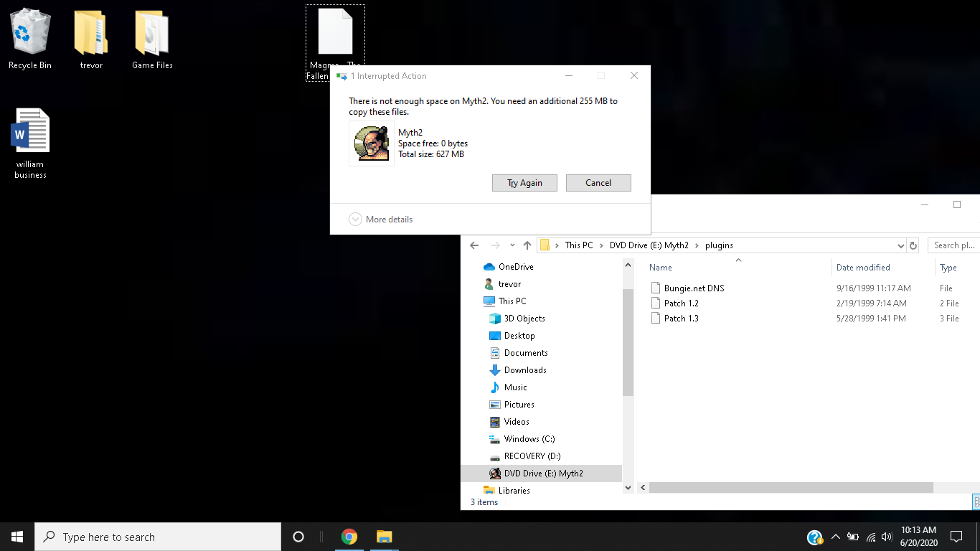The width and height of the screenshot is (980, 551).
Task: Open Pictures in navigation pane
Action: coord(512,405)
